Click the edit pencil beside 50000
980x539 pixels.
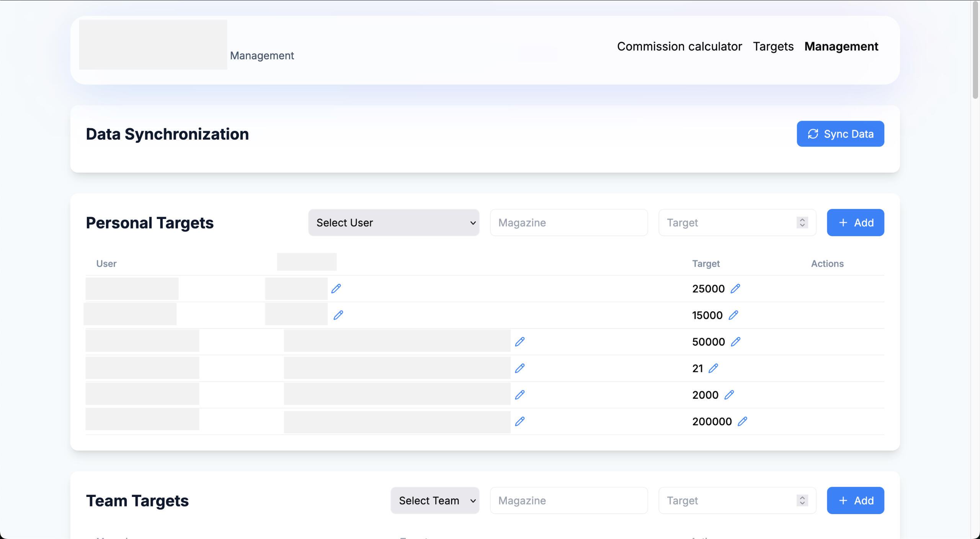click(735, 341)
